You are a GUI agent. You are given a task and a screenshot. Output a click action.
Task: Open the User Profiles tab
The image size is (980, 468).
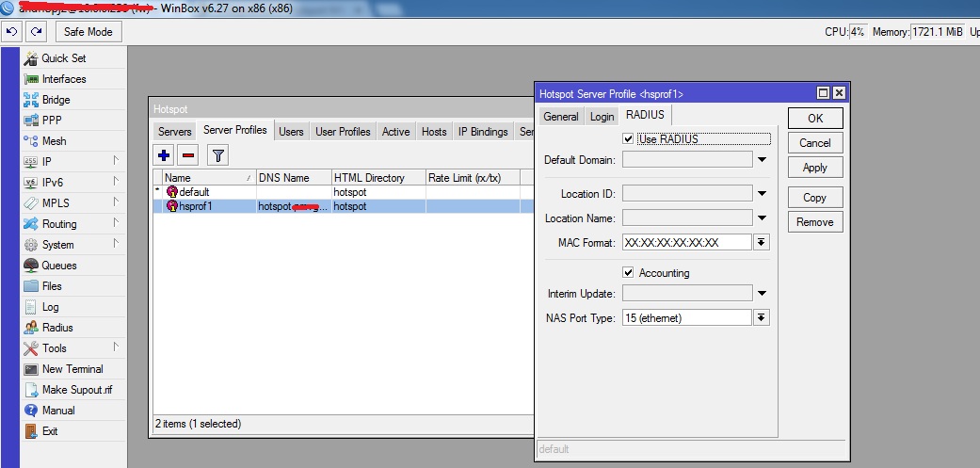[343, 132]
